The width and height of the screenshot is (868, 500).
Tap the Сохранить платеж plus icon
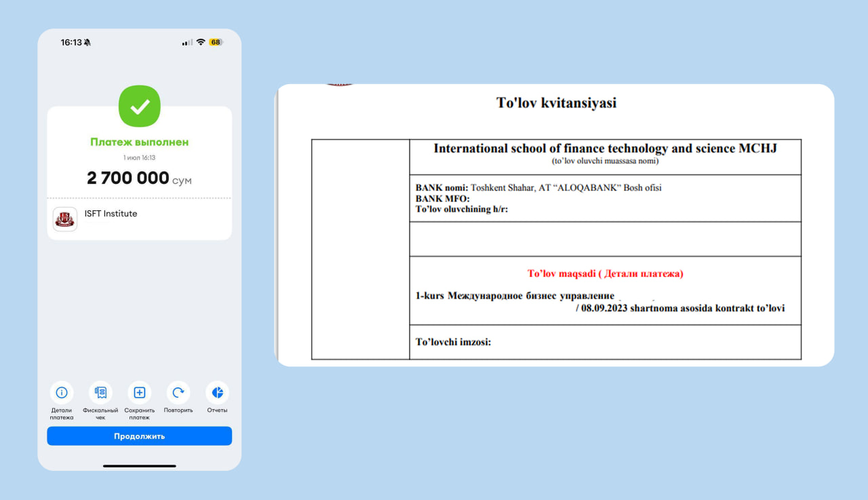coord(140,393)
